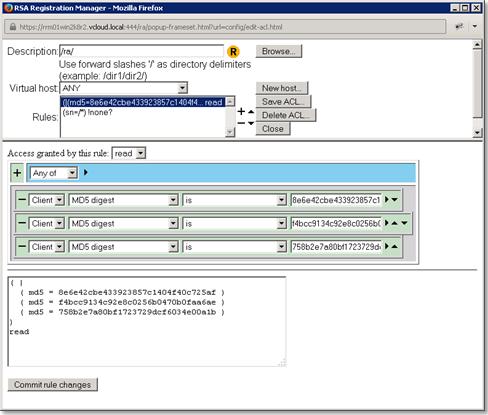Remove the 8e6e42cbe MD5 condition row
This screenshot has width=488, height=415.
(22, 200)
